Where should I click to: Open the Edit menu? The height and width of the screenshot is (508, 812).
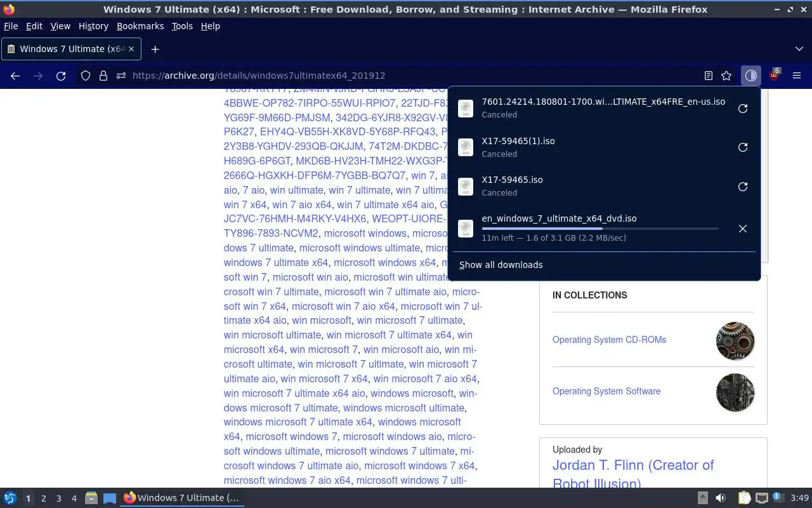tap(34, 26)
